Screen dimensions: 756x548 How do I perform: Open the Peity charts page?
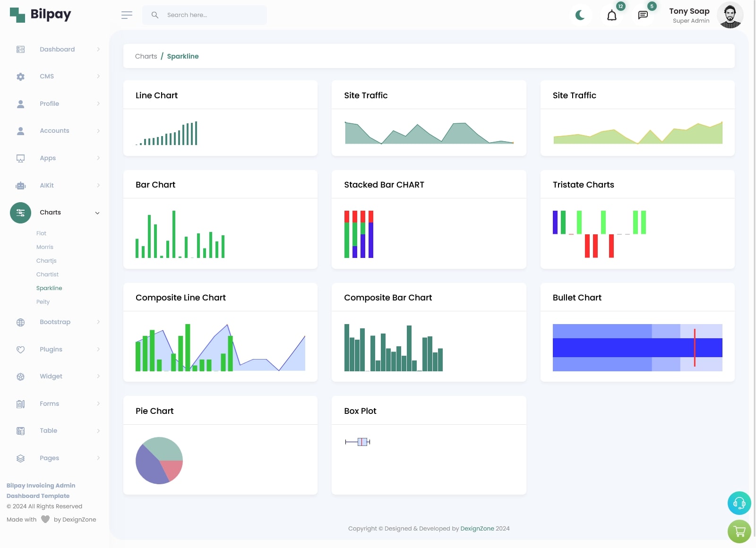click(x=43, y=302)
